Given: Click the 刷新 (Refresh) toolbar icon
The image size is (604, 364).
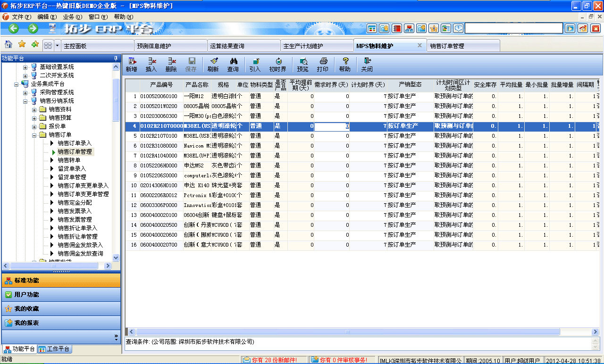Looking at the screenshot, I should (213, 64).
